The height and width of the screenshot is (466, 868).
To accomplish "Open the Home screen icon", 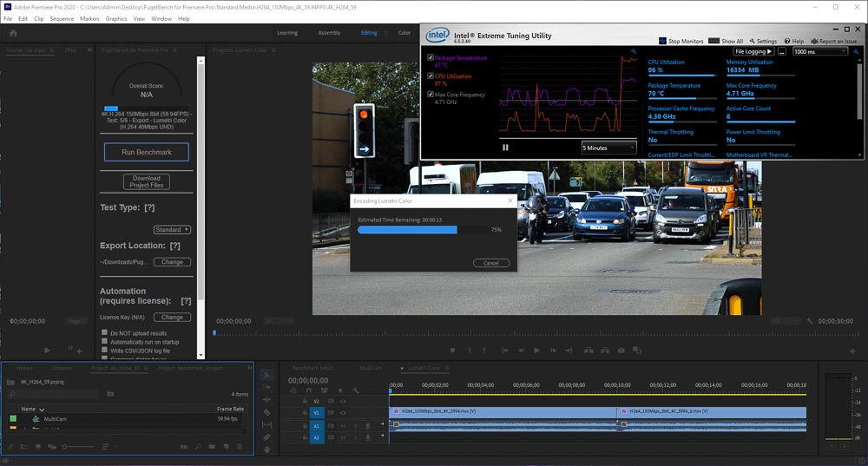I will point(13,33).
